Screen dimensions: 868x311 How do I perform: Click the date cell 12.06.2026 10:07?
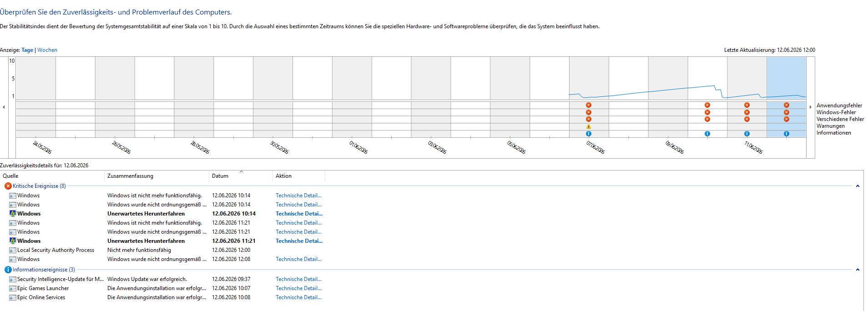[x=231, y=288]
